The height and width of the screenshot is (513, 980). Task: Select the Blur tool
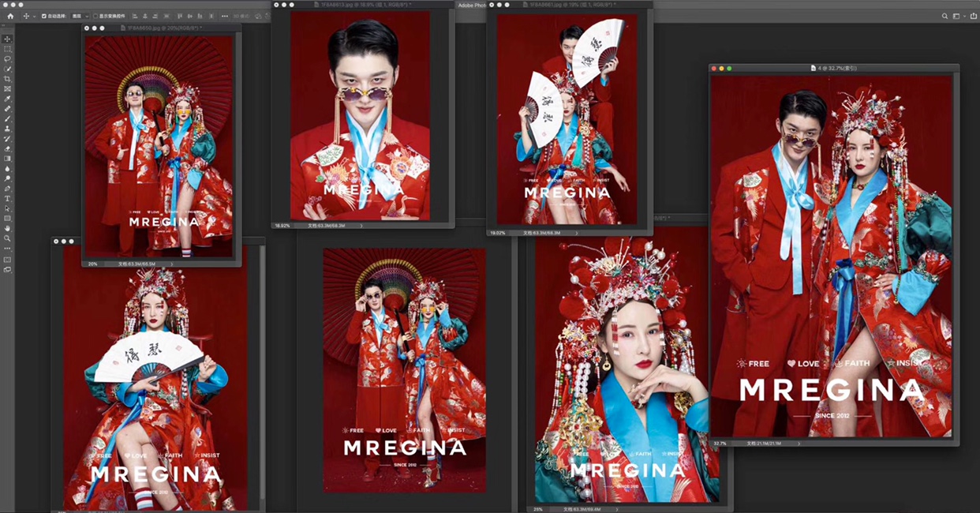pyautogui.click(x=7, y=168)
